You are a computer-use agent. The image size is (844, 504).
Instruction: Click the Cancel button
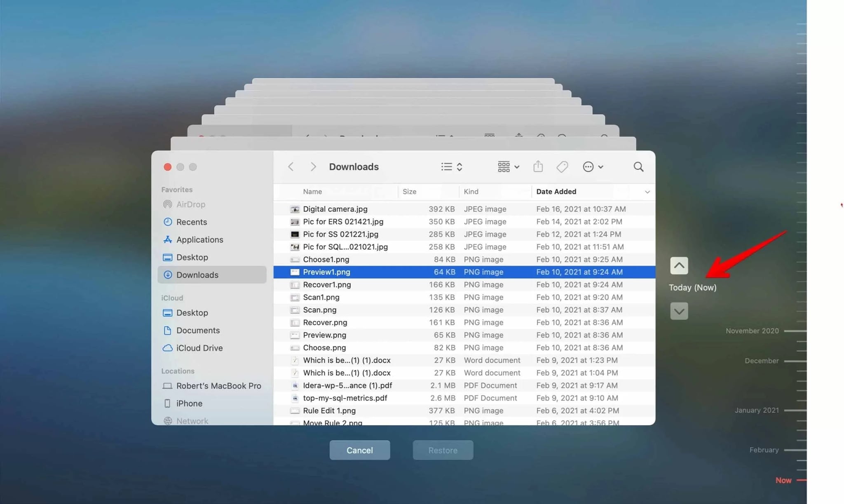coord(359,450)
